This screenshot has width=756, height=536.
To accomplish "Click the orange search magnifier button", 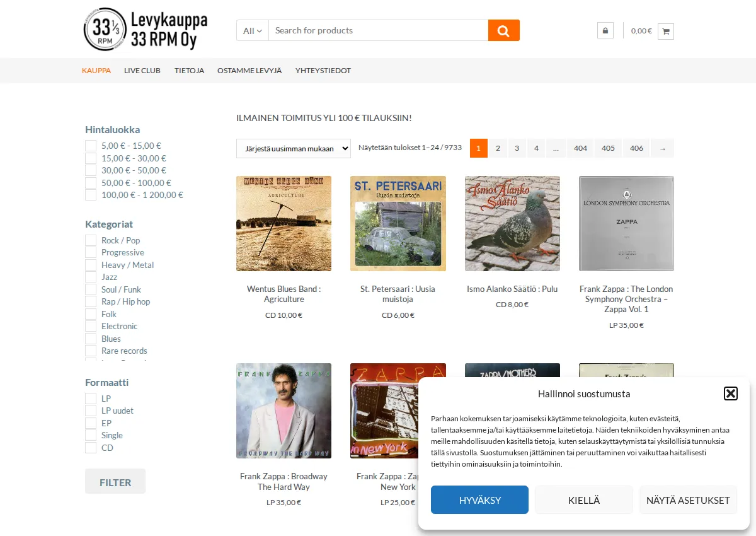I will coord(503,30).
